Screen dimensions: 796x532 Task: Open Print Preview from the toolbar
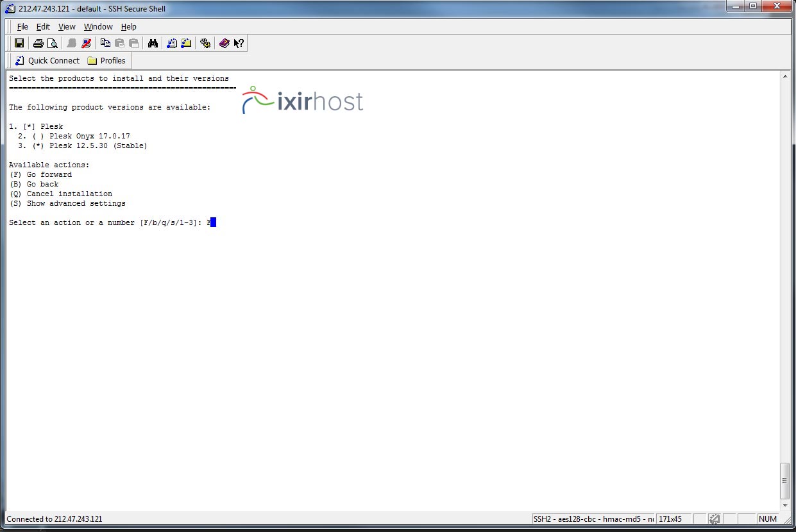click(x=53, y=44)
